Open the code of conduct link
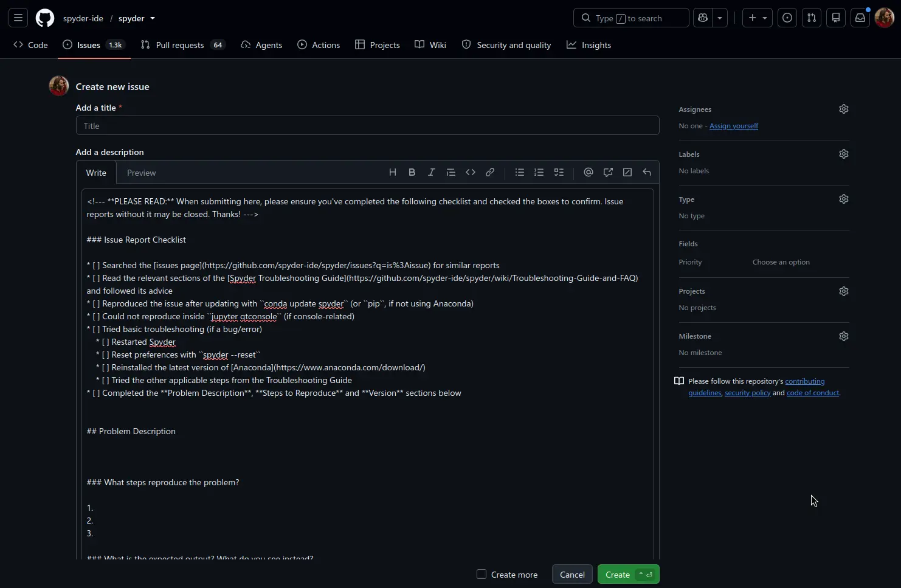901x588 pixels. (813, 393)
